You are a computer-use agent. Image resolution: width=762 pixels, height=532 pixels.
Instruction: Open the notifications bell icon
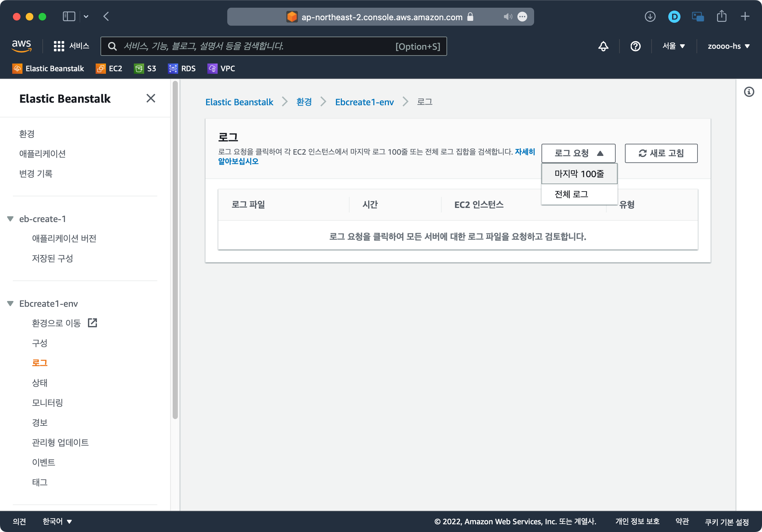(x=603, y=46)
